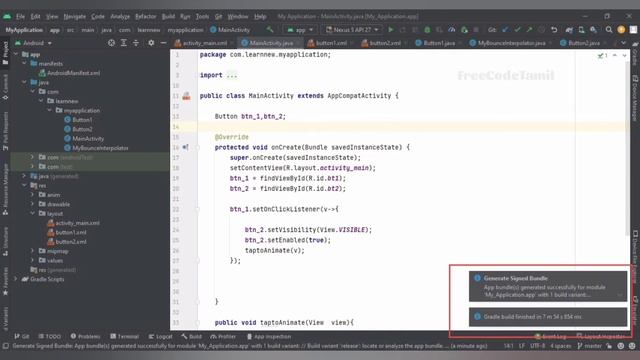Open Favorites tool window sidebar button
Screen dimensions: 640x360
coord(5,282)
